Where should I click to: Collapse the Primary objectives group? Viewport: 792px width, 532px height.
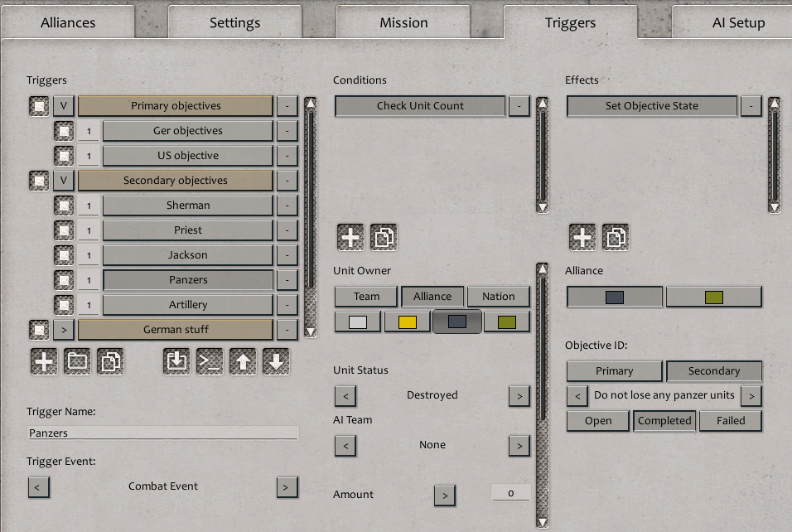[x=64, y=106]
